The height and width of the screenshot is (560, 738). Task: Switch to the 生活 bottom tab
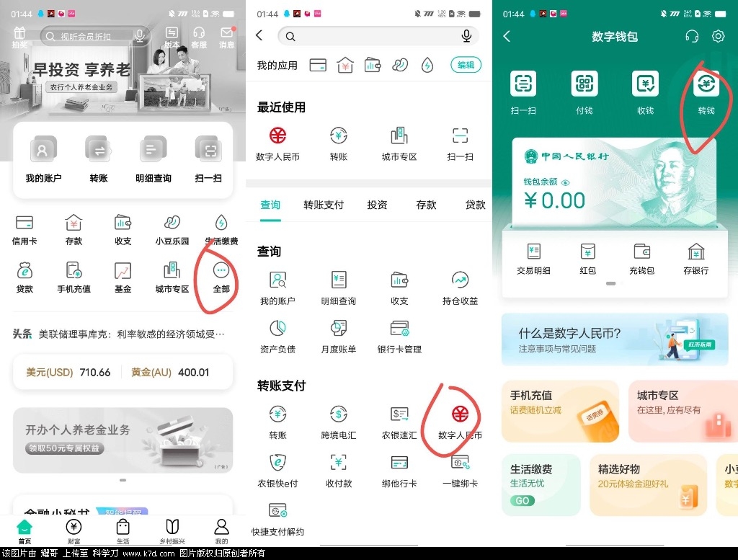click(123, 531)
